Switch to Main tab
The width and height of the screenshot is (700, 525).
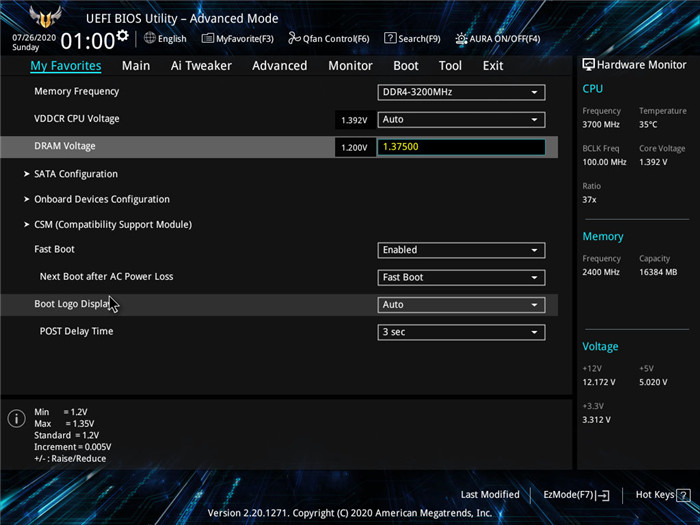pos(136,66)
